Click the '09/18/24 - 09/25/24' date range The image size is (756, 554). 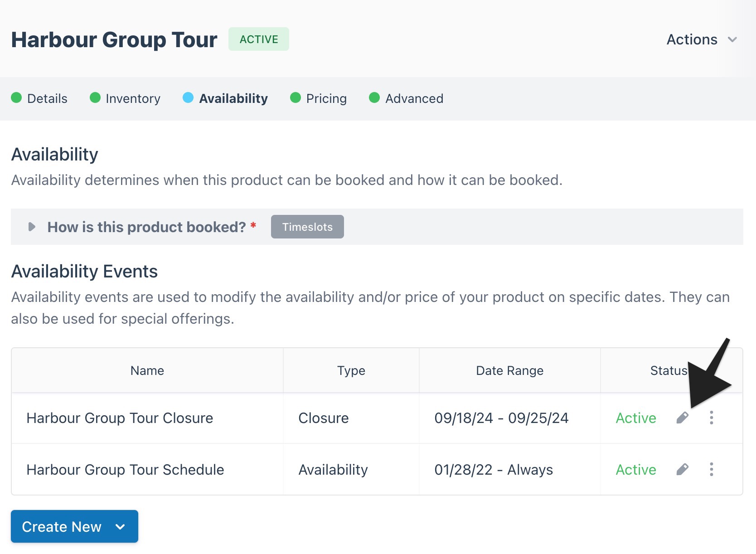(x=501, y=418)
